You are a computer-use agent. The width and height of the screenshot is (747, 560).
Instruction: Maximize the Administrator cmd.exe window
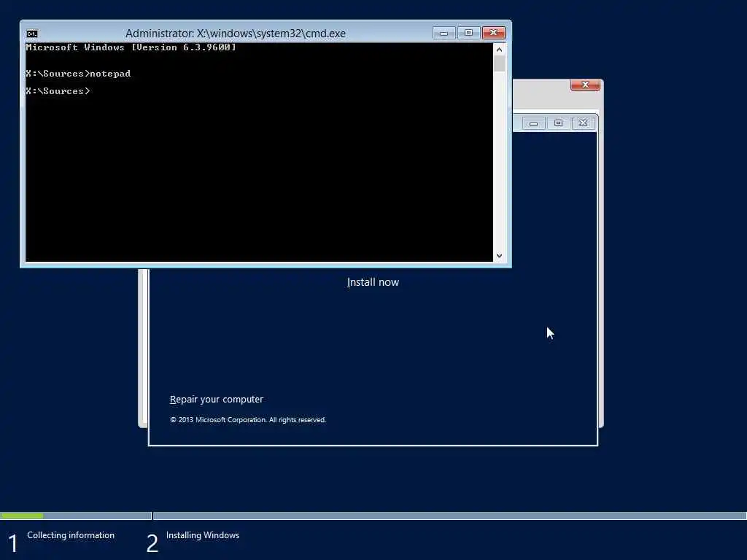(x=468, y=33)
